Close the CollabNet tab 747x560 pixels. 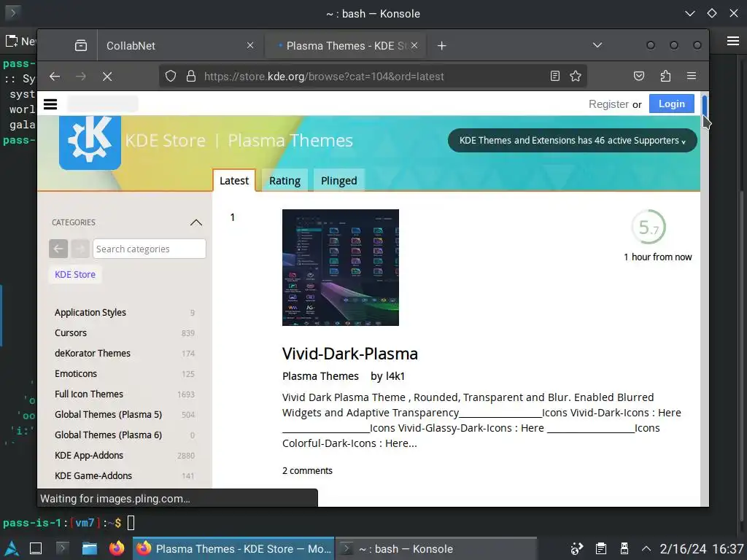pos(250,46)
